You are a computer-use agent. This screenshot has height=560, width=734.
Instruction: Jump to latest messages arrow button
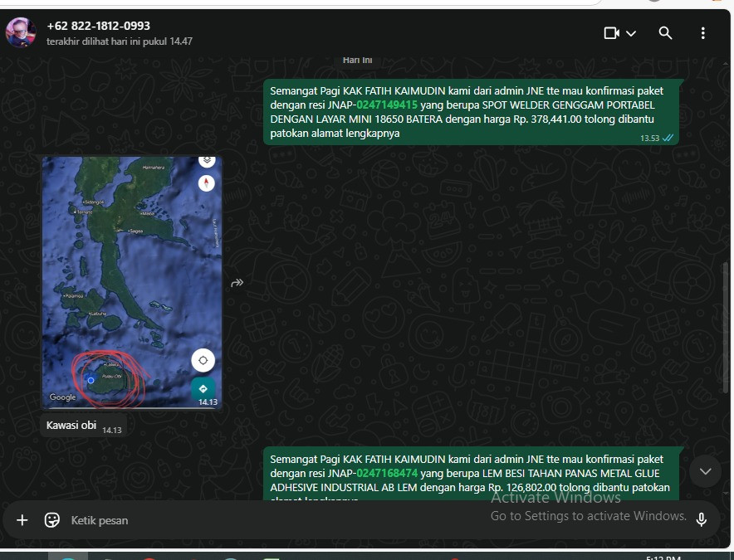coord(705,471)
